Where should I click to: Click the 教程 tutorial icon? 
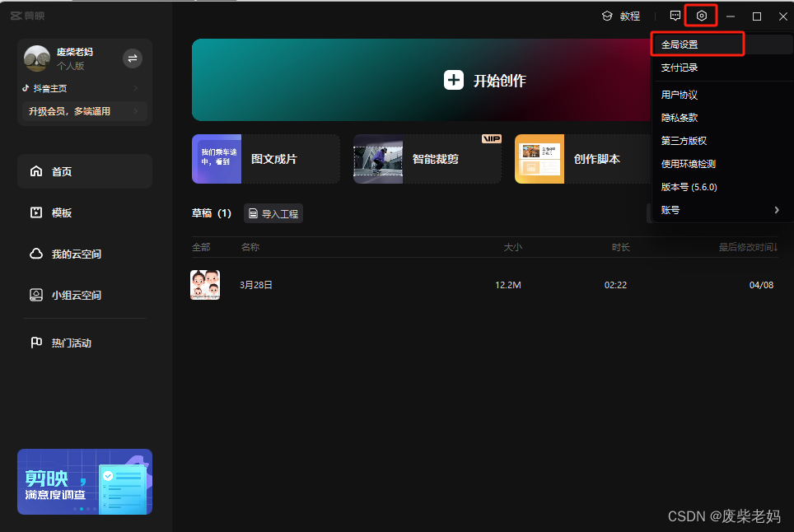[x=607, y=16]
